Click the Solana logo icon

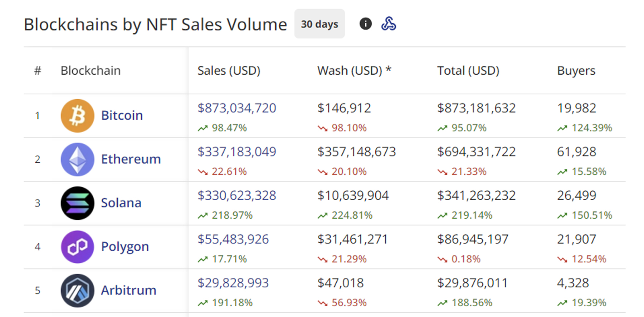pos(77,203)
